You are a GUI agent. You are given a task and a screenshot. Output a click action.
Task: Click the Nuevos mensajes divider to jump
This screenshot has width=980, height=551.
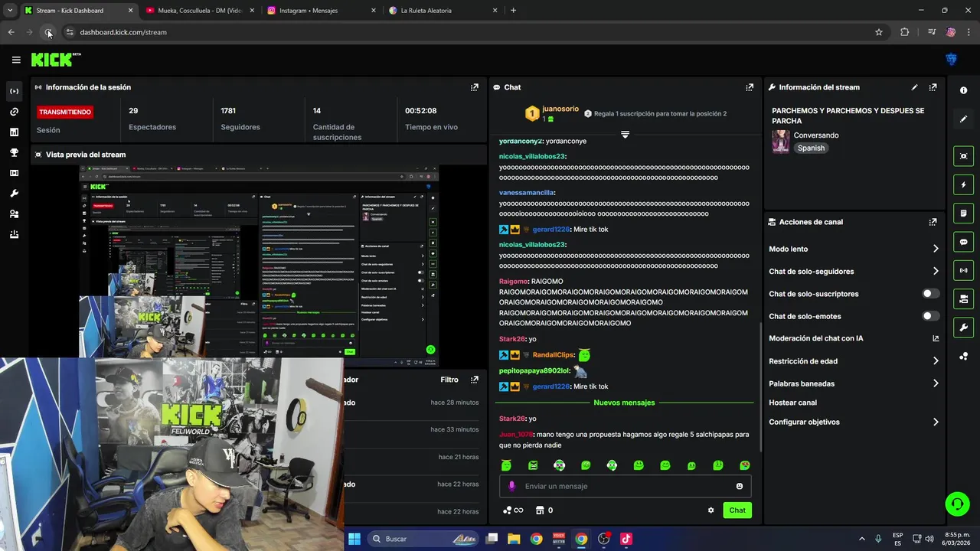(624, 403)
